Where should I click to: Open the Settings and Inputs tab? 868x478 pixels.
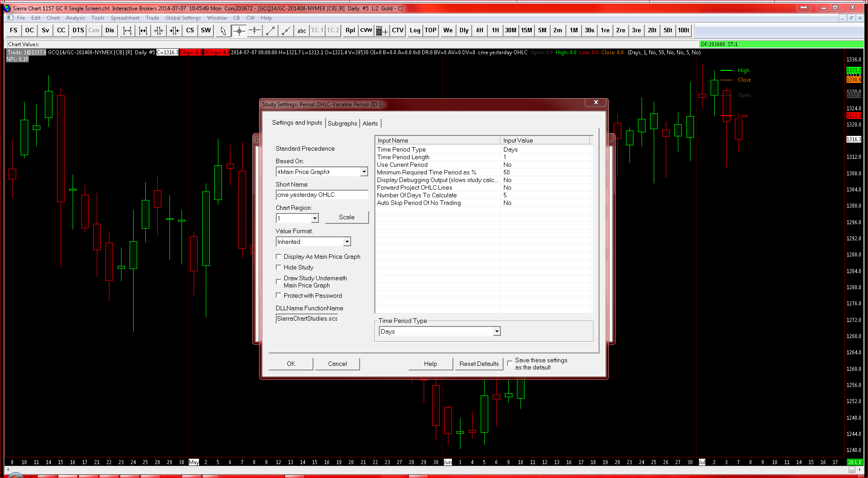(x=297, y=122)
